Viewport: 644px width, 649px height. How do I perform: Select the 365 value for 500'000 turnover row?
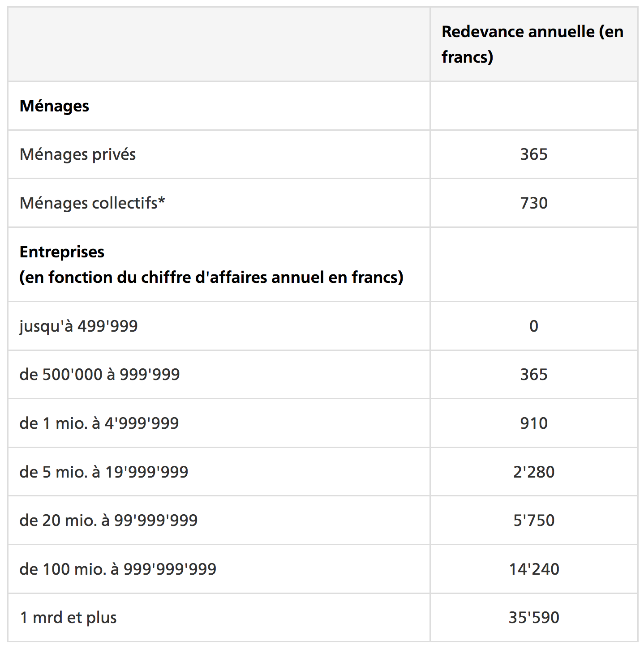tap(533, 375)
